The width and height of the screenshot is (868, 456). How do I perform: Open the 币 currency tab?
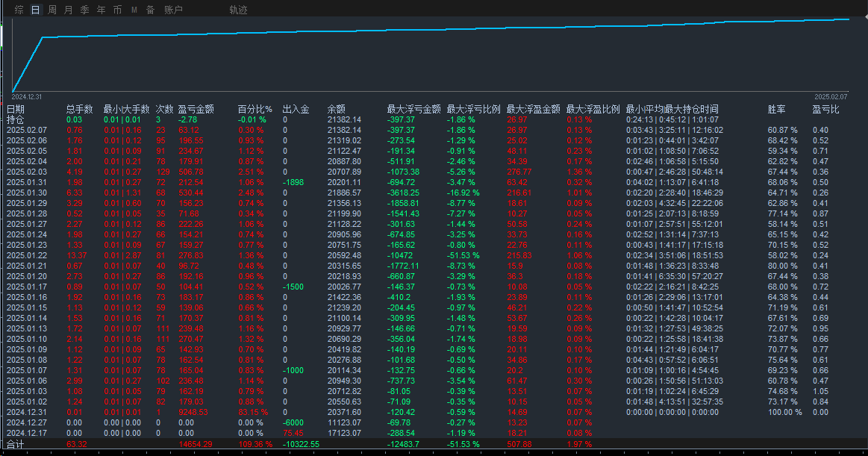click(x=117, y=10)
